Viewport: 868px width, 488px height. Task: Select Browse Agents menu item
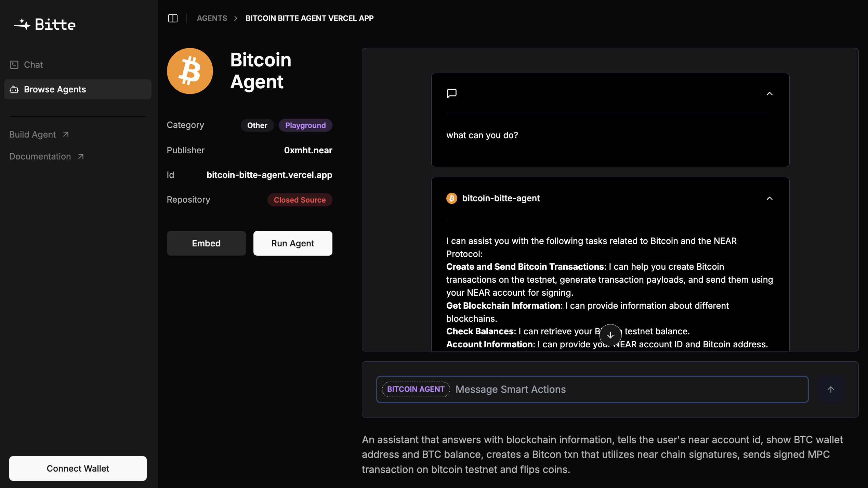pyautogui.click(x=55, y=89)
